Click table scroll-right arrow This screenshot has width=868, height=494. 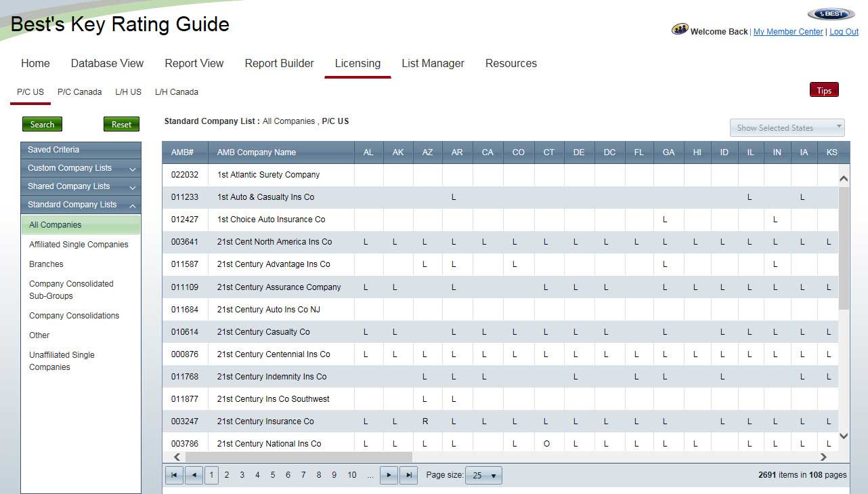(823, 457)
